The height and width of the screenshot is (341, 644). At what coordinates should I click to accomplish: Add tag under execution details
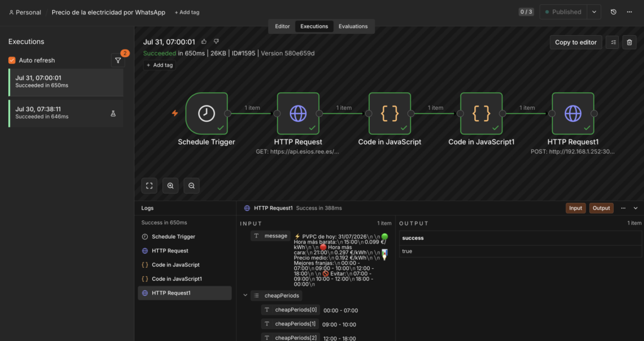[160, 65]
